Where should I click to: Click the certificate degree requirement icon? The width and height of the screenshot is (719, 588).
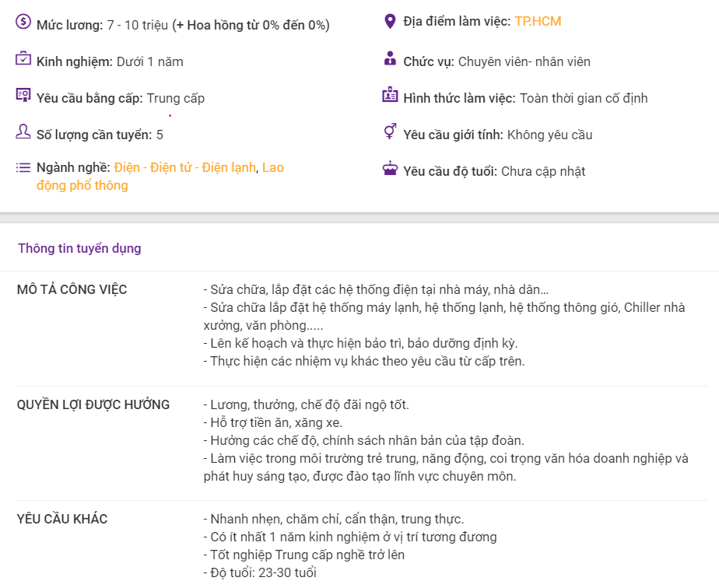[x=23, y=95]
